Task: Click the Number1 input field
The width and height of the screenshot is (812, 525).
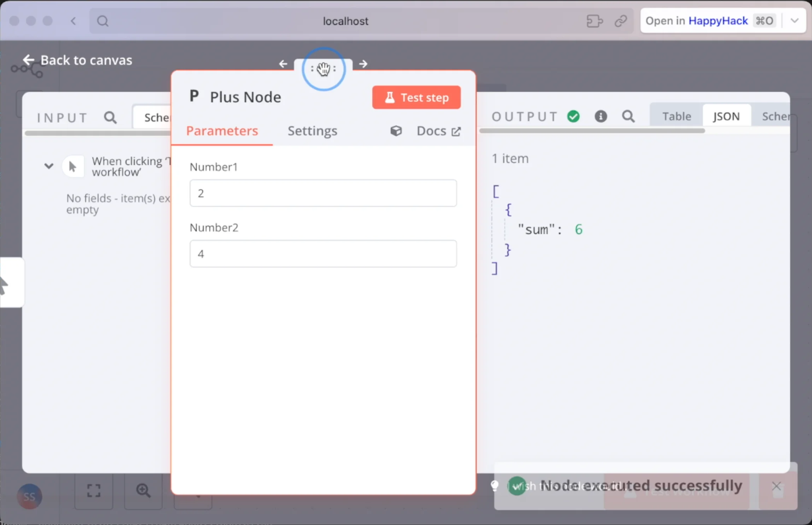Action: tap(323, 193)
